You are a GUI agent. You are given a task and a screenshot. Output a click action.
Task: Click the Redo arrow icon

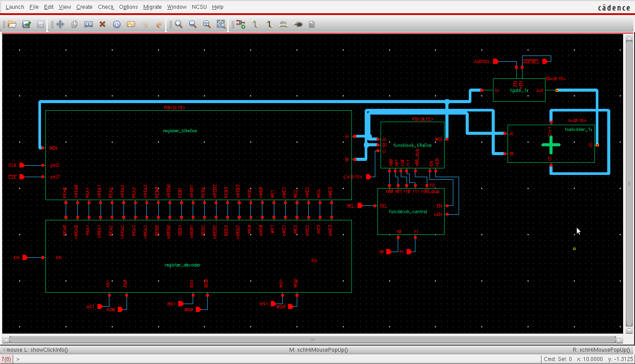(159, 24)
